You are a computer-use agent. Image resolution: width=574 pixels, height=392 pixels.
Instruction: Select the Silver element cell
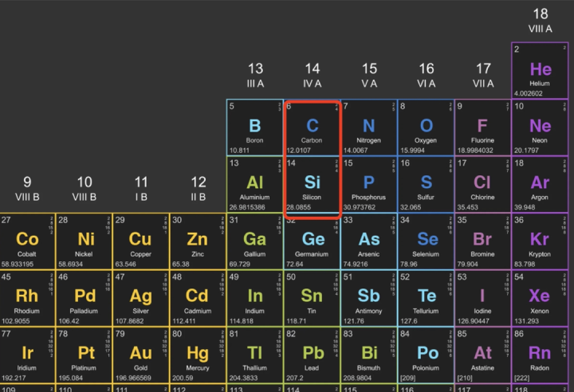(x=141, y=299)
